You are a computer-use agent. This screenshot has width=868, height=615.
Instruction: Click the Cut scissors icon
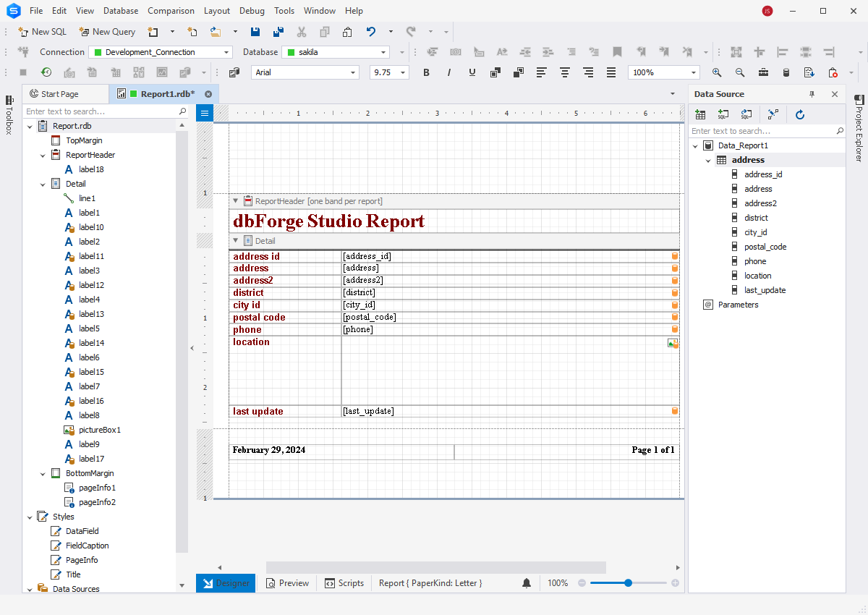click(x=302, y=32)
